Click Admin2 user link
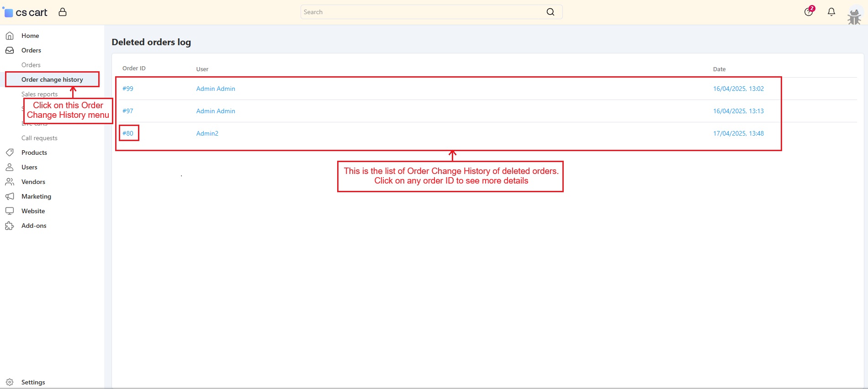Screen dimensions: 868x389 pyautogui.click(x=207, y=133)
